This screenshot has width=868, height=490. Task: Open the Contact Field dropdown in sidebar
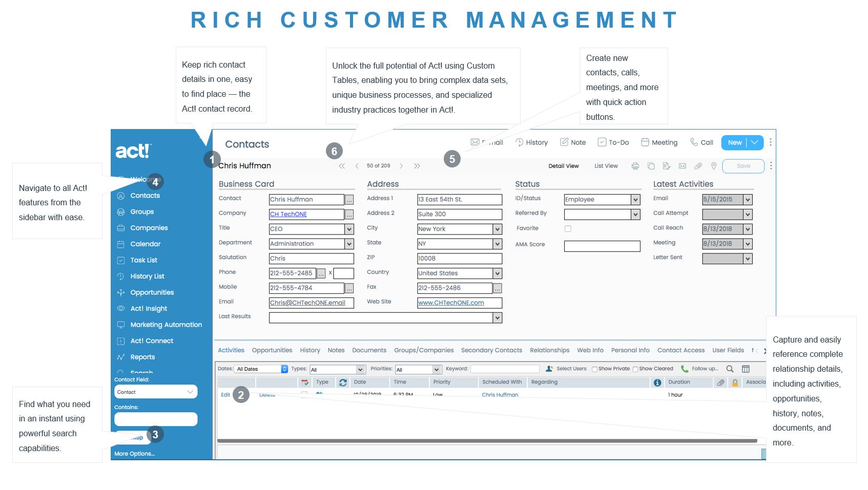click(156, 392)
